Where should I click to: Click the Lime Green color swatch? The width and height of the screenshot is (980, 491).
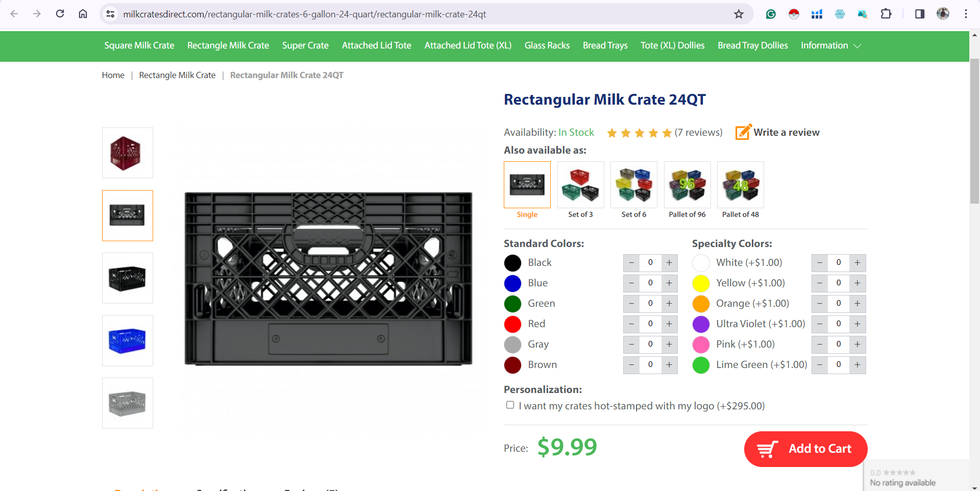(x=701, y=365)
